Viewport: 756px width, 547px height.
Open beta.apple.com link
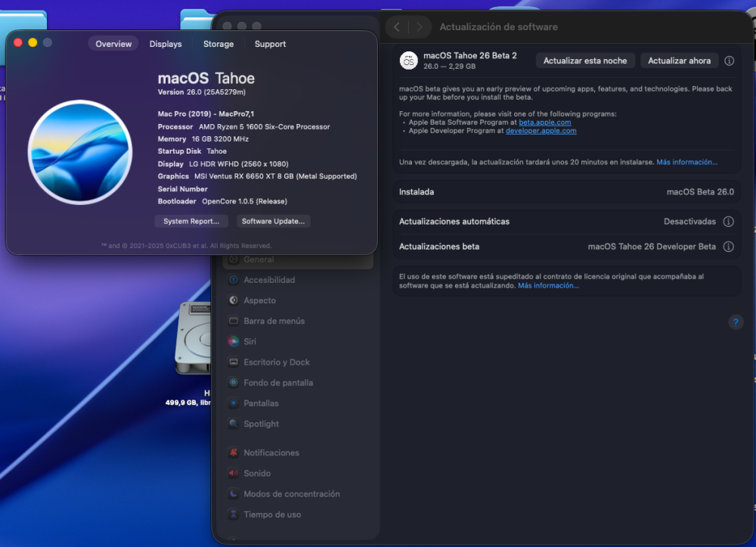[x=545, y=123]
